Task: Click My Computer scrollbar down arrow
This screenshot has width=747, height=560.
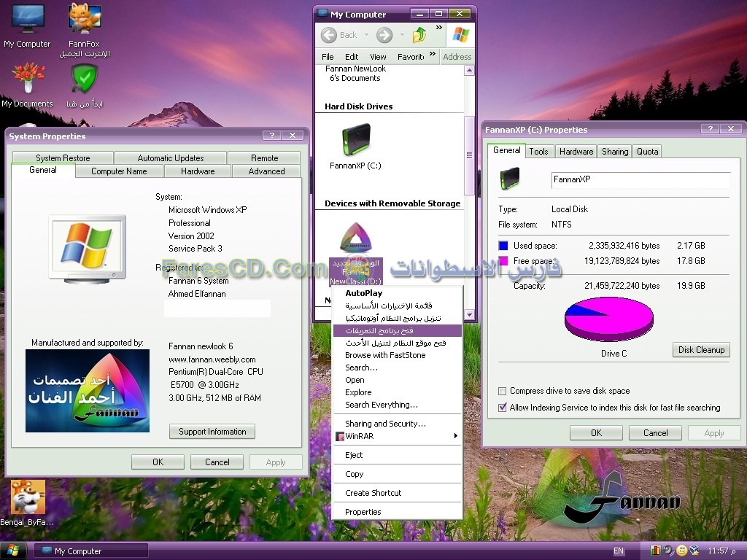Action: 469,315
